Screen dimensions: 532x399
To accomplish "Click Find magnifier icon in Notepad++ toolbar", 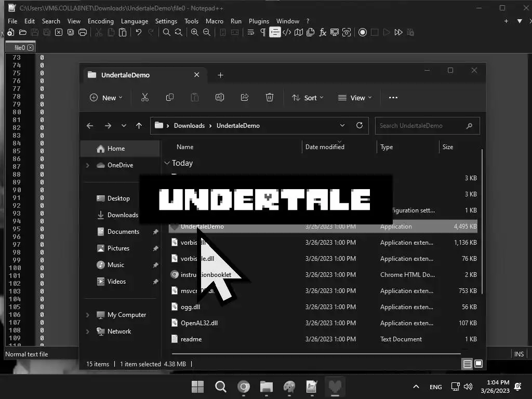I will pos(166,33).
